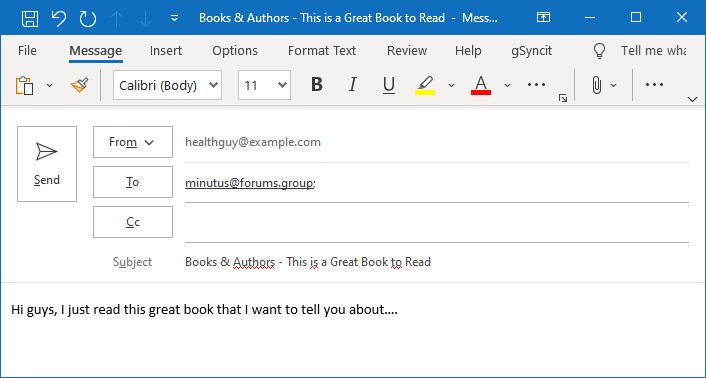This screenshot has height=378, width=706.
Task: Switch to the Format Text tab
Action: (x=322, y=50)
